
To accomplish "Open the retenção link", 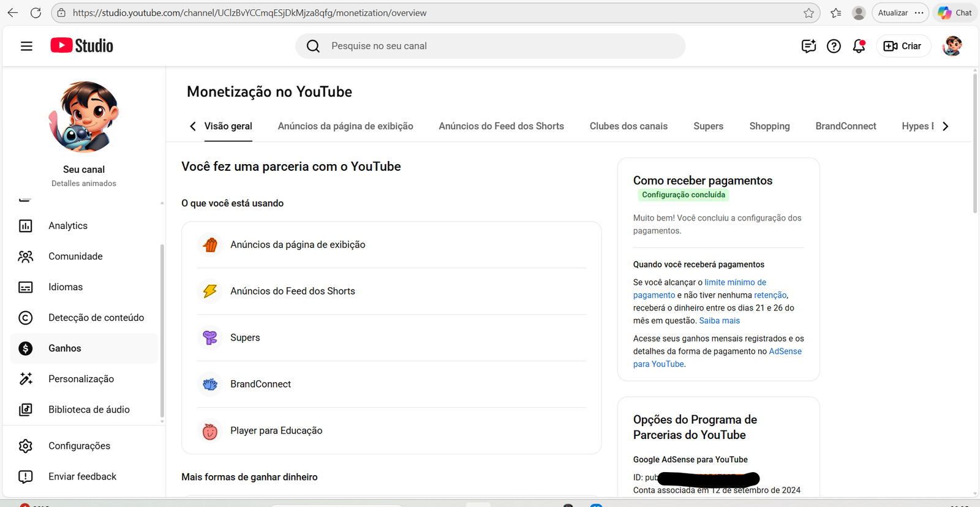I will click(771, 295).
